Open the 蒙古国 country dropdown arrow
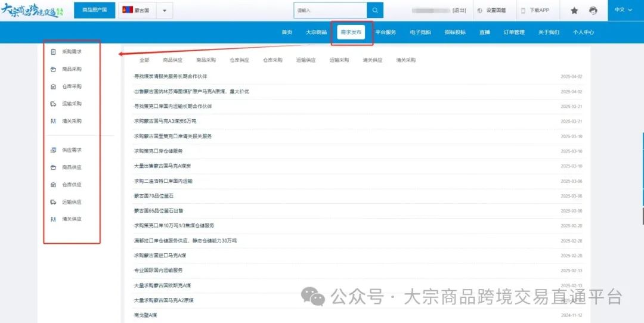The height and width of the screenshot is (323, 644). 165,10
